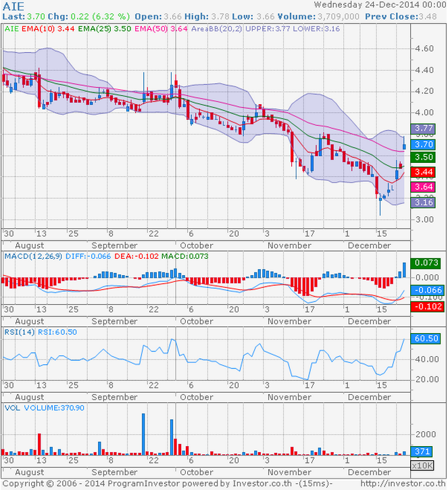448x490 pixels.
Task: Click the Chg 0.22 (6.32 %) readout
Action: click(89, 17)
